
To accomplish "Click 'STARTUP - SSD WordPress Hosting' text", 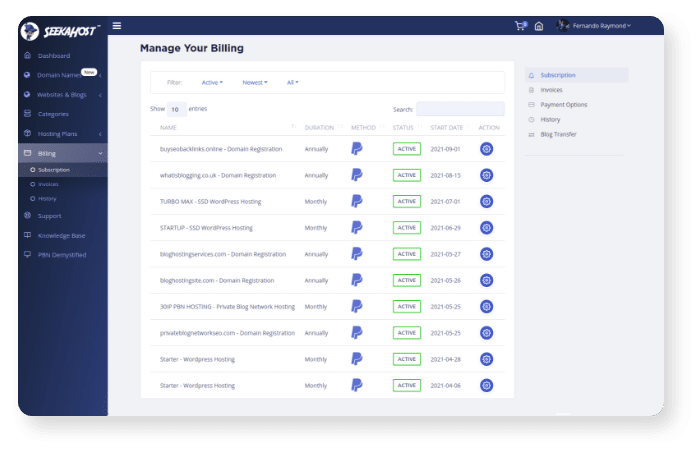I will point(206,228).
